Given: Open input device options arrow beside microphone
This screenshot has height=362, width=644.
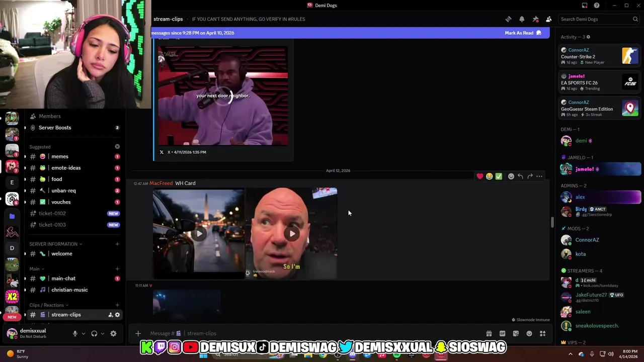Looking at the screenshot, I should (x=84, y=333).
